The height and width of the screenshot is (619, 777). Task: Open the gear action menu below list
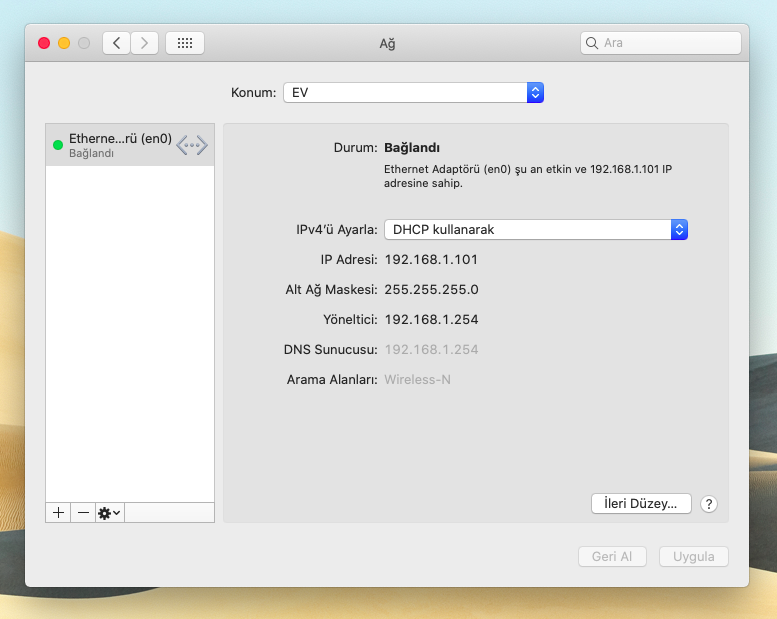pyautogui.click(x=109, y=512)
